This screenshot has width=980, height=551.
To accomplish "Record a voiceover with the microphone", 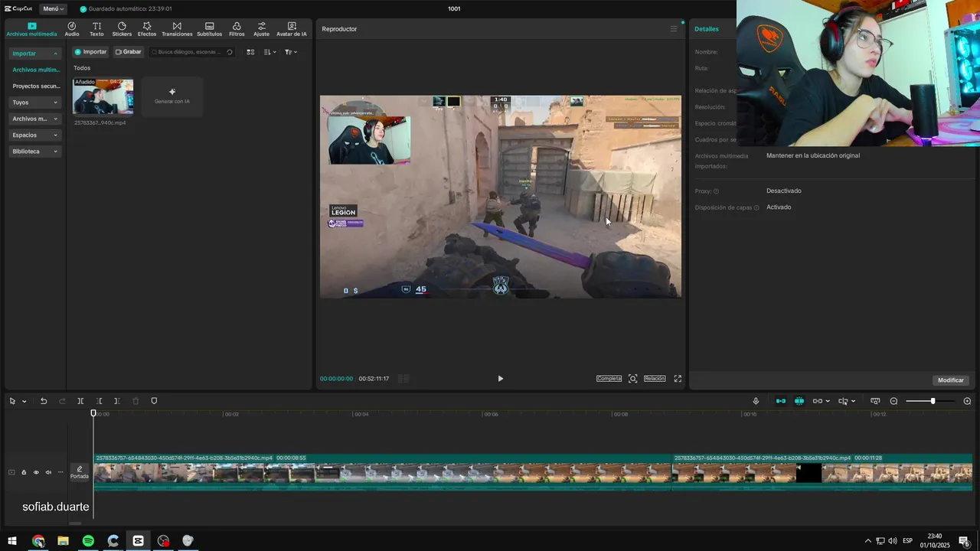I will pos(756,401).
